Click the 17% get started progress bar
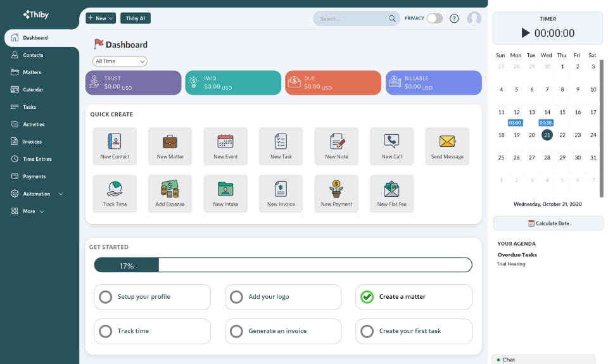 [x=283, y=265]
